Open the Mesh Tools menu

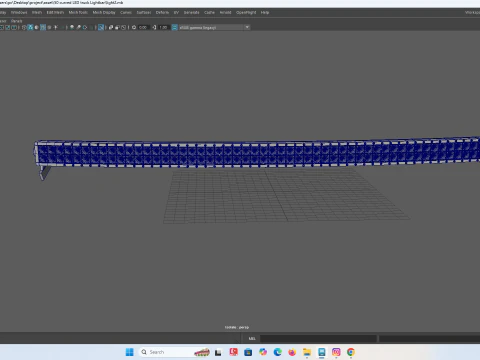[78, 12]
